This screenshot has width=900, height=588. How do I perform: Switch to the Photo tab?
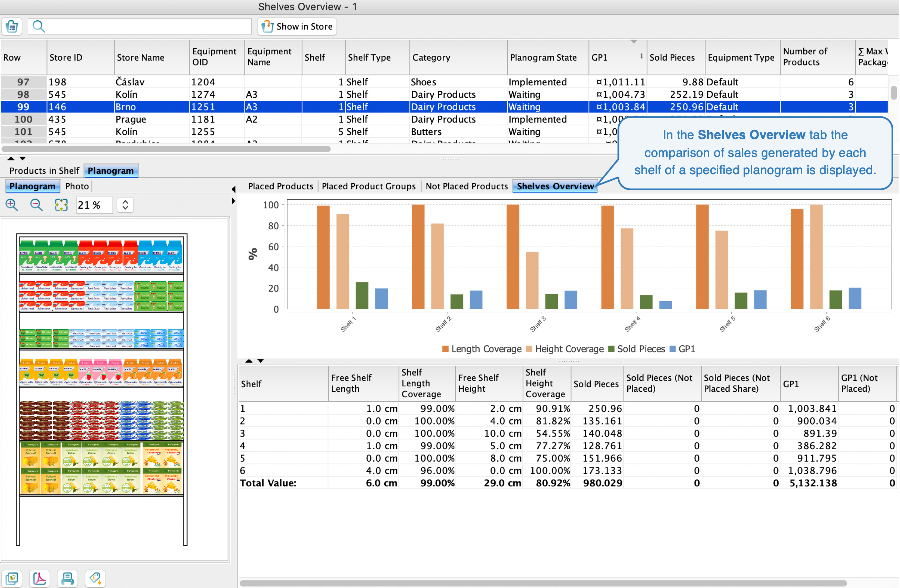point(77,186)
